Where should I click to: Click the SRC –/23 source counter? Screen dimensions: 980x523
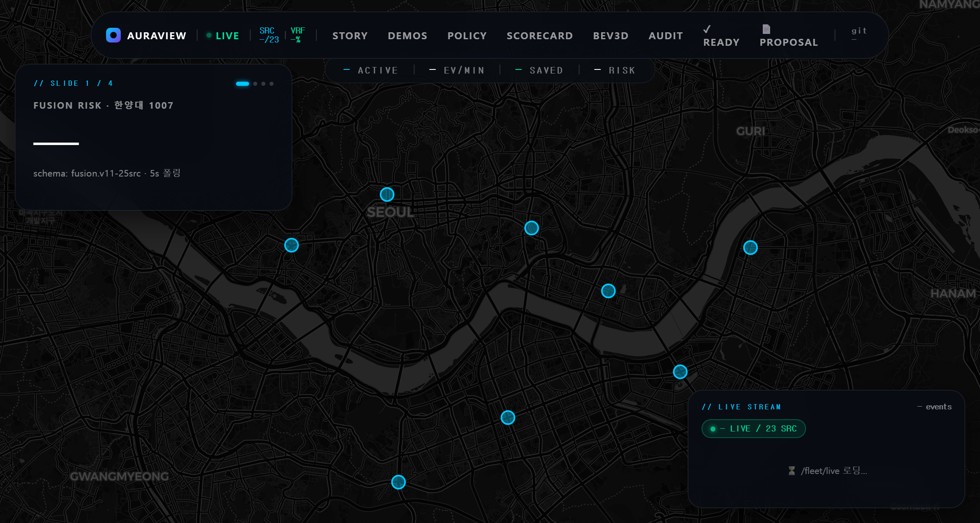click(x=269, y=35)
